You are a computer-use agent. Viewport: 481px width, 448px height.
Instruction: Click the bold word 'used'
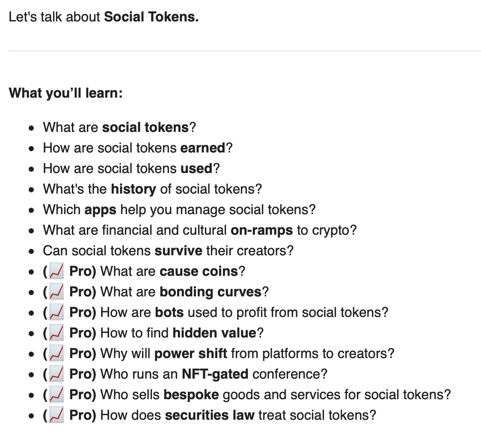point(196,168)
